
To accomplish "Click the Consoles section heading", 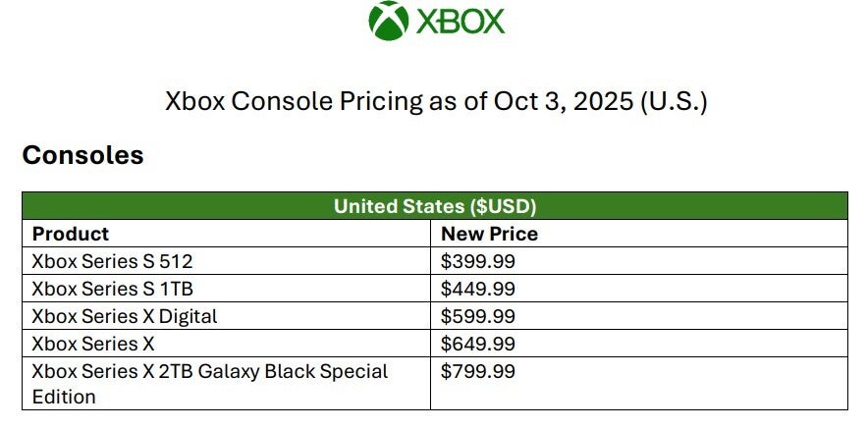I will pyautogui.click(x=83, y=155).
